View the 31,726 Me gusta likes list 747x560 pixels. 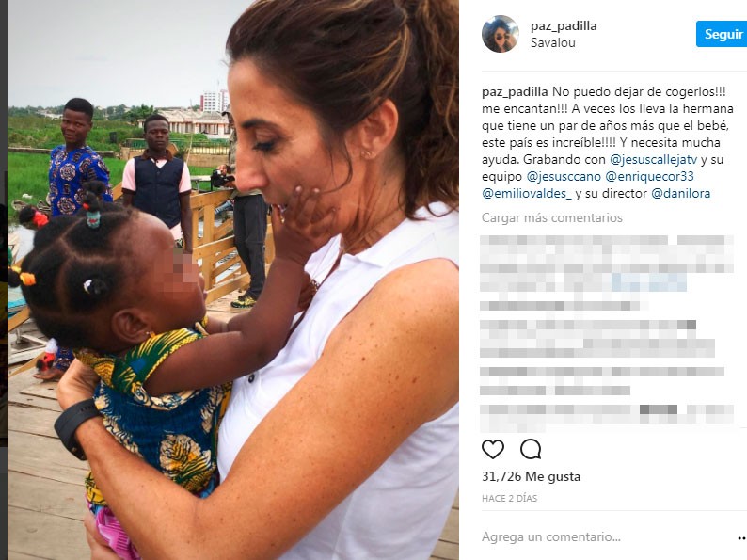(x=532, y=476)
